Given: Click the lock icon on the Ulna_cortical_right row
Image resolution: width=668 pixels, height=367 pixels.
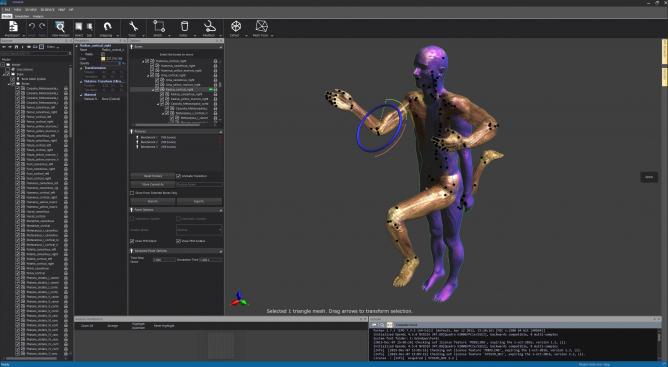Looking at the screenshot, I should click(216, 75).
